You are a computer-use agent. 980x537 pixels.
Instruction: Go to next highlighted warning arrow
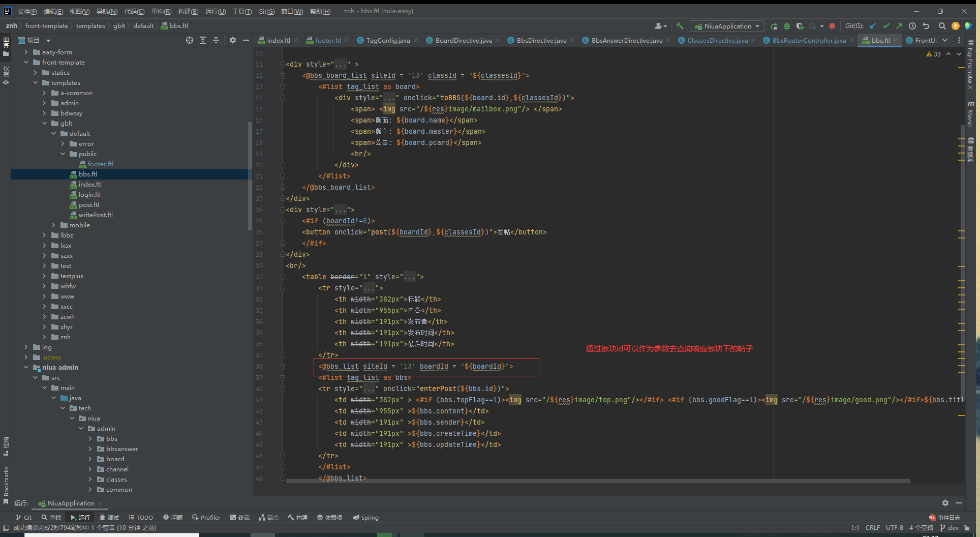(x=959, y=54)
